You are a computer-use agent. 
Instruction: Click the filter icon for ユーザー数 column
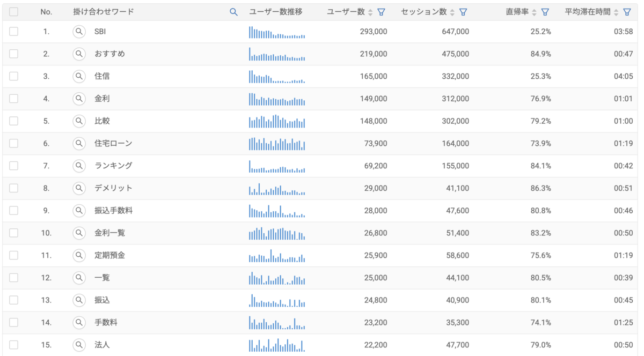[x=381, y=11]
